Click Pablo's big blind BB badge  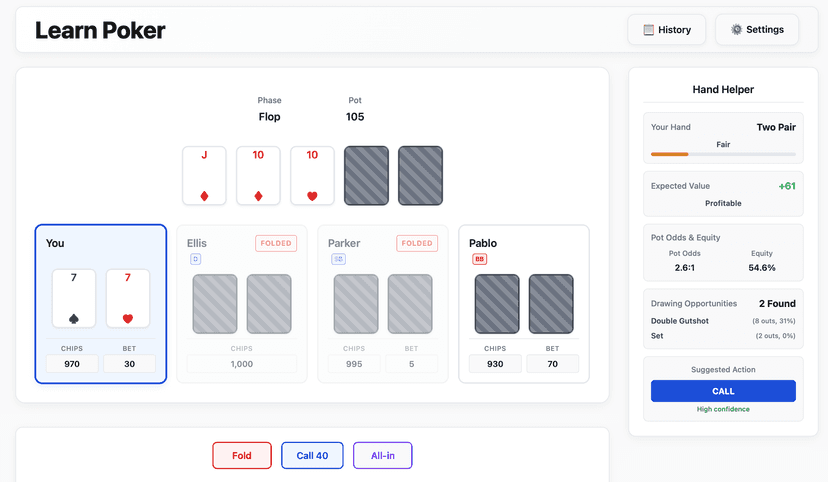click(x=480, y=260)
